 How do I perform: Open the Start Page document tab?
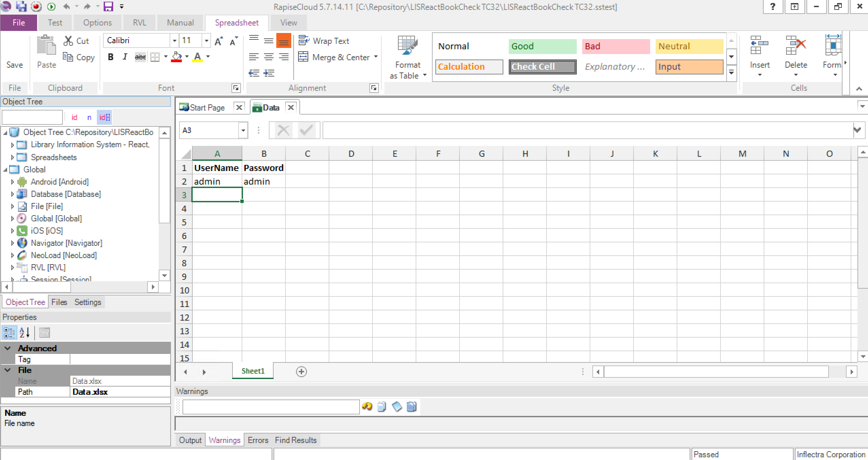pyautogui.click(x=207, y=108)
